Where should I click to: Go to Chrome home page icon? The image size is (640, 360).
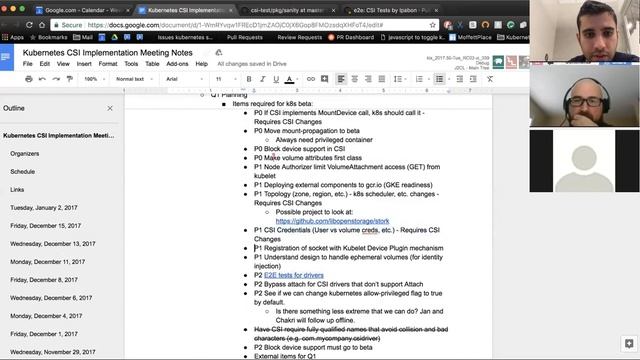point(42,25)
